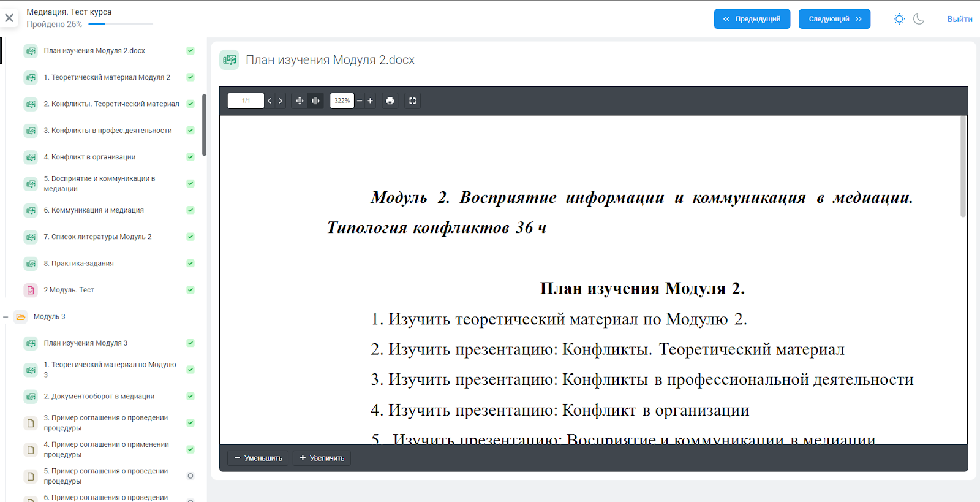Image resolution: width=980 pixels, height=502 pixels.
Task: Collapse the Модуль 3 section with the minus toggle
Action: [6, 317]
